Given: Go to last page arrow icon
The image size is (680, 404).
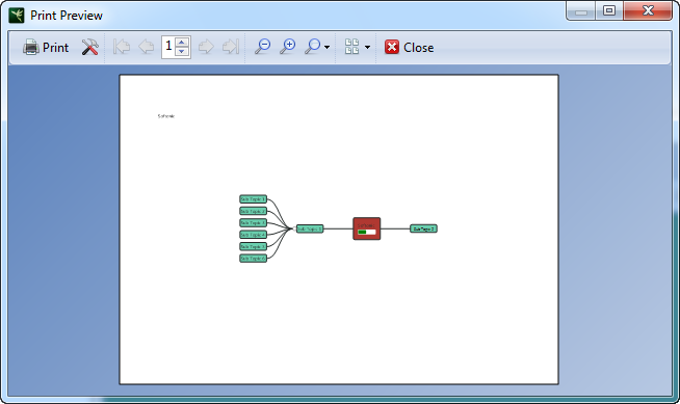Looking at the screenshot, I should coord(231,46).
